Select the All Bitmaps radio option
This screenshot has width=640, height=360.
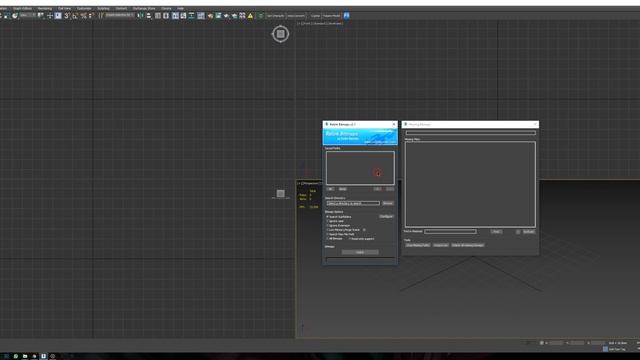click(x=327, y=239)
